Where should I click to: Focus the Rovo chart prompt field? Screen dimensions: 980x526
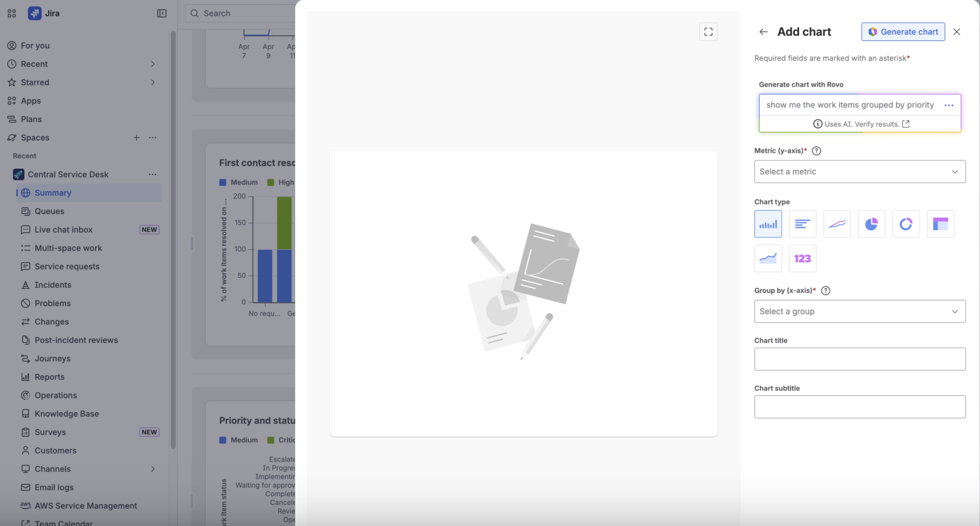click(850, 105)
